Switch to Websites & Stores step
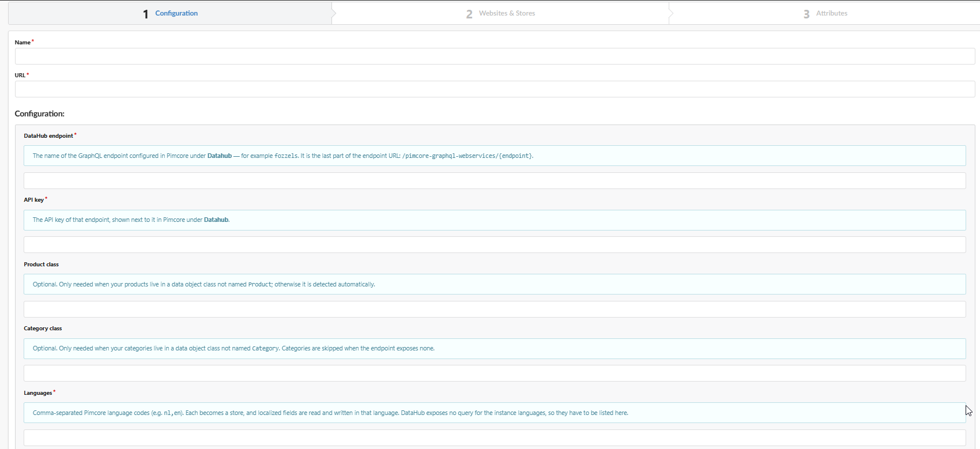The width and height of the screenshot is (980, 449). tap(500, 13)
